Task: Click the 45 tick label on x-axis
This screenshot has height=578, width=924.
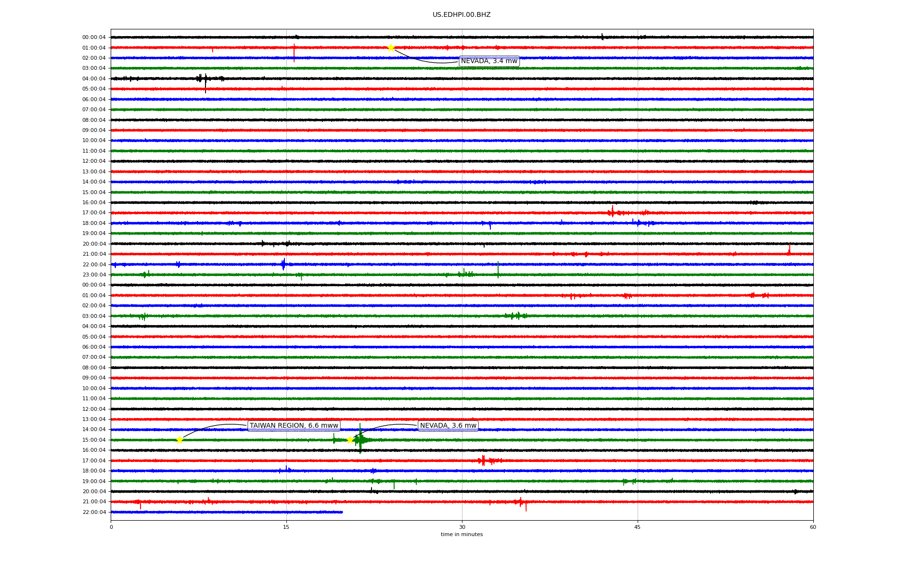Action: pyautogui.click(x=638, y=527)
